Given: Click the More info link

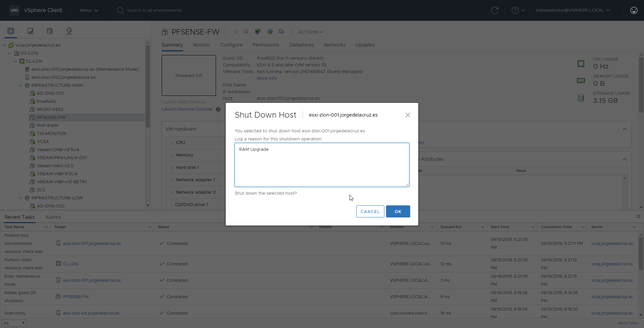Looking at the screenshot, I should 267,78.
